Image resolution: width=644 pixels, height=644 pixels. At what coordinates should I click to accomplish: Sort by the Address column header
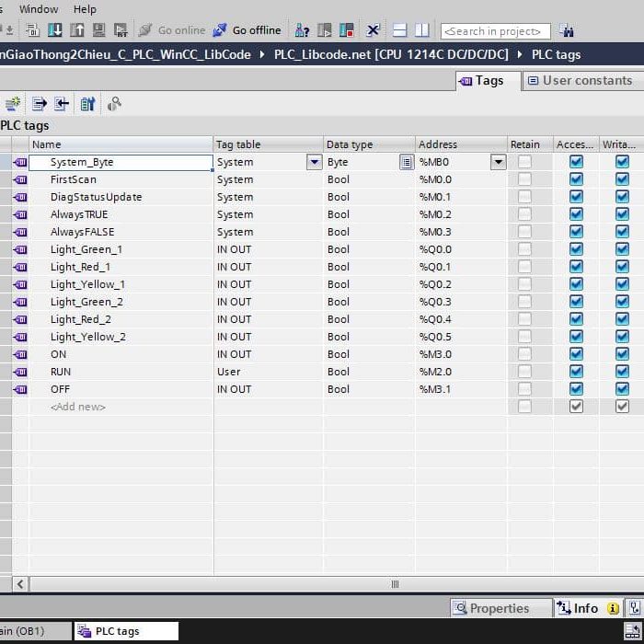coord(462,144)
